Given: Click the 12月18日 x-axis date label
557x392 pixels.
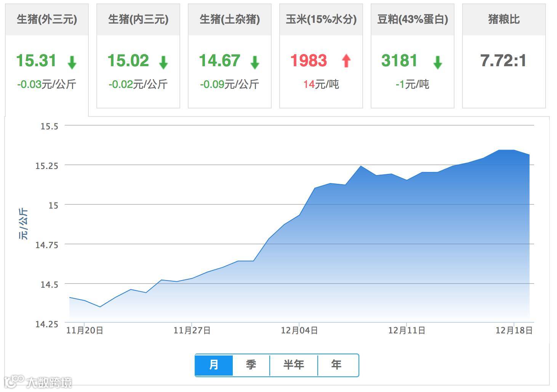Looking at the screenshot, I should click(514, 330).
